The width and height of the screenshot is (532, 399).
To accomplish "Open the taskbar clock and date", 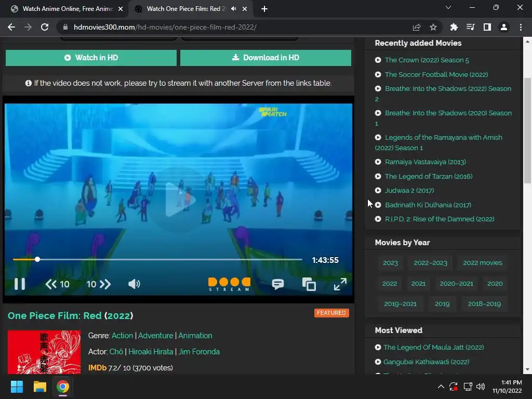I will (507, 387).
